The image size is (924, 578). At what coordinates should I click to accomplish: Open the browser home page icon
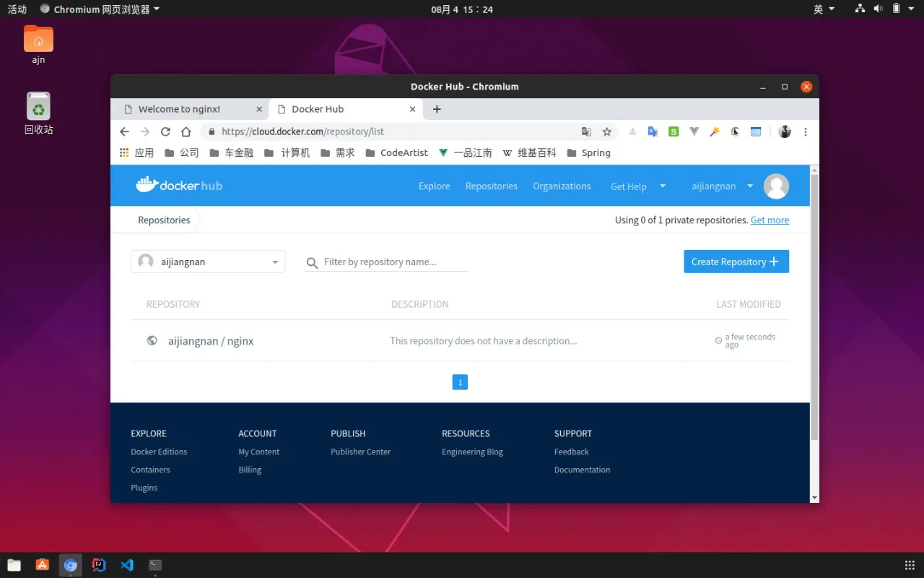tap(186, 131)
